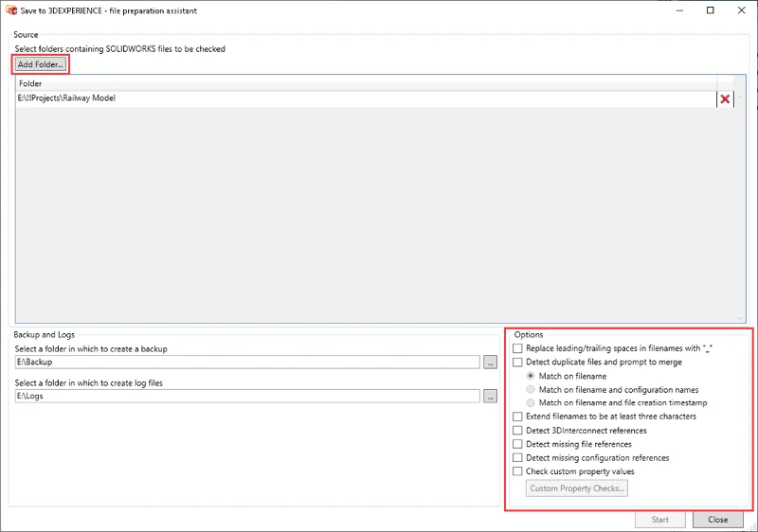Click the 3DEXPERIENCE app icon in title bar

click(11, 9)
